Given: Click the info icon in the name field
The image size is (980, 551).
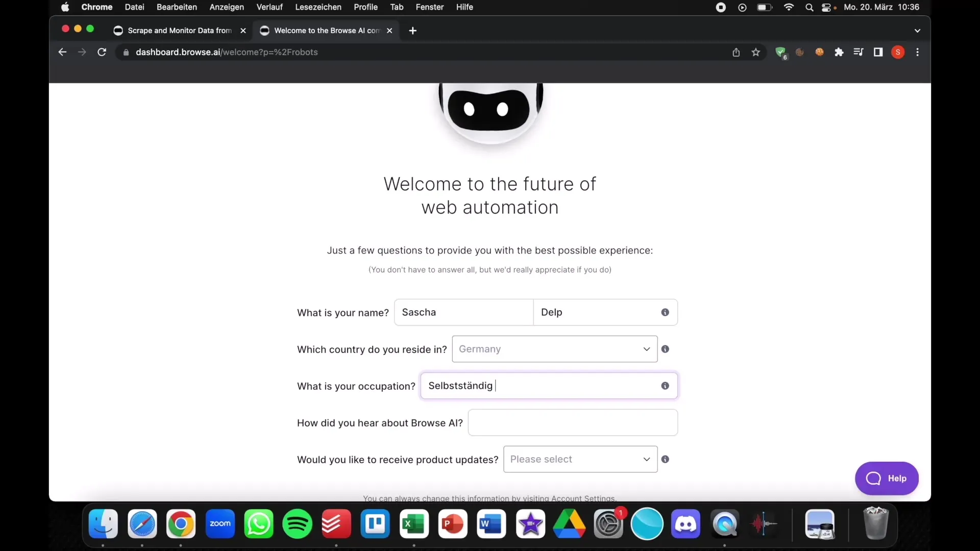Looking at the screenshot, I should [665, 312].
